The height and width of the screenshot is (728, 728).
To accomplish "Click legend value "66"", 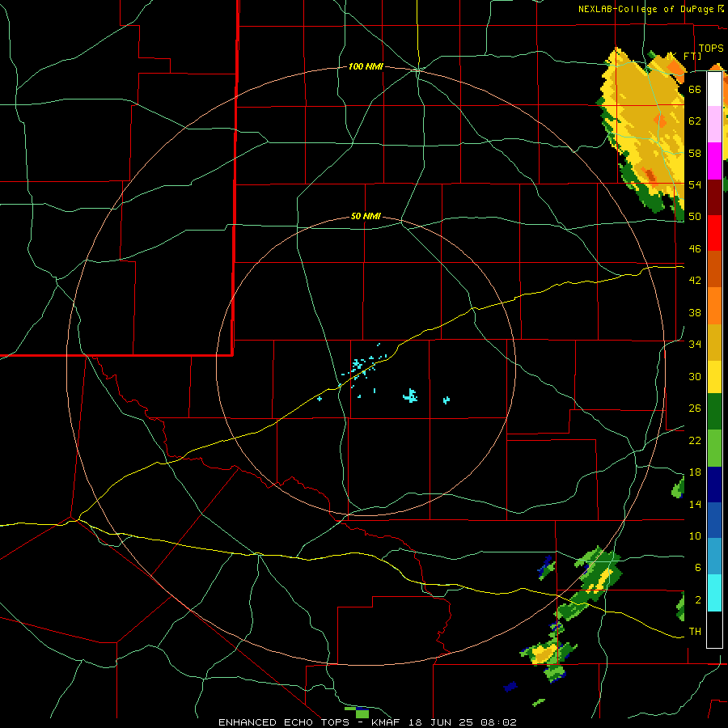I will [695, 89].
